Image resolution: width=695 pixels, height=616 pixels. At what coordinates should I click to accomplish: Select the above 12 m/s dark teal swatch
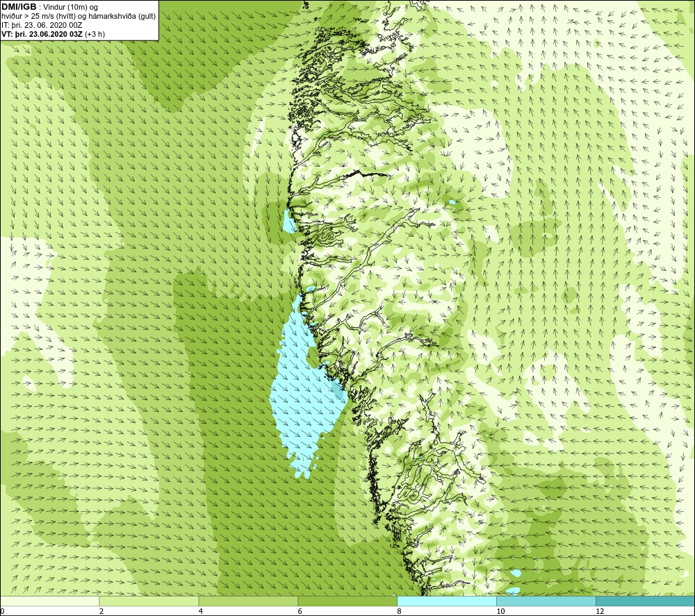point(646,601)
